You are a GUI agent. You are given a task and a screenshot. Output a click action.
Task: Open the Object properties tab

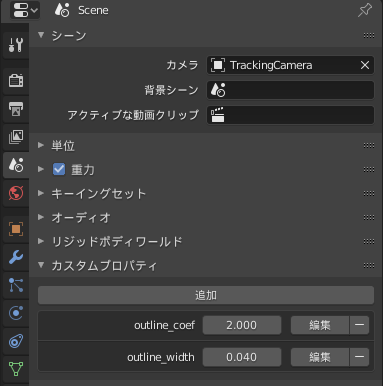[16, 229]
